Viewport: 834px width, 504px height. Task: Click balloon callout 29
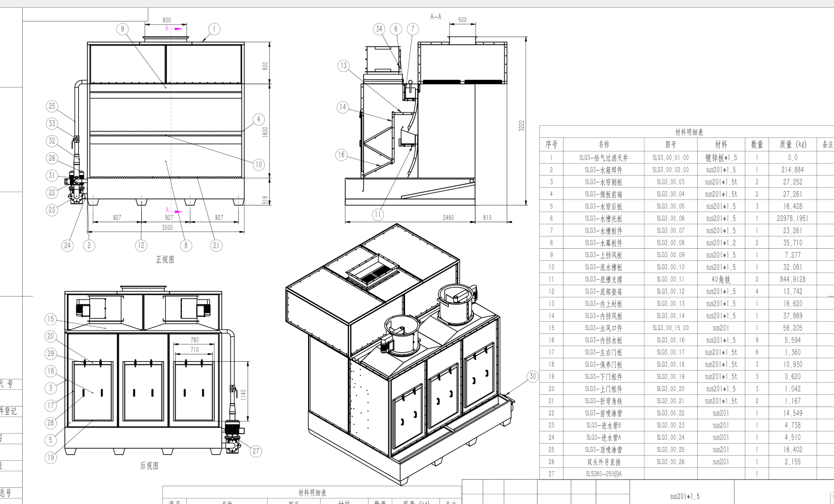click(x=50, y=353)
